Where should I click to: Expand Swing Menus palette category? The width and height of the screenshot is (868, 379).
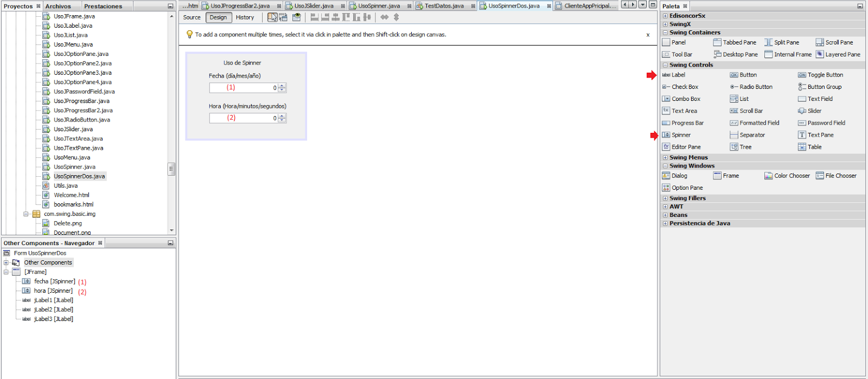tap(665, 157)
